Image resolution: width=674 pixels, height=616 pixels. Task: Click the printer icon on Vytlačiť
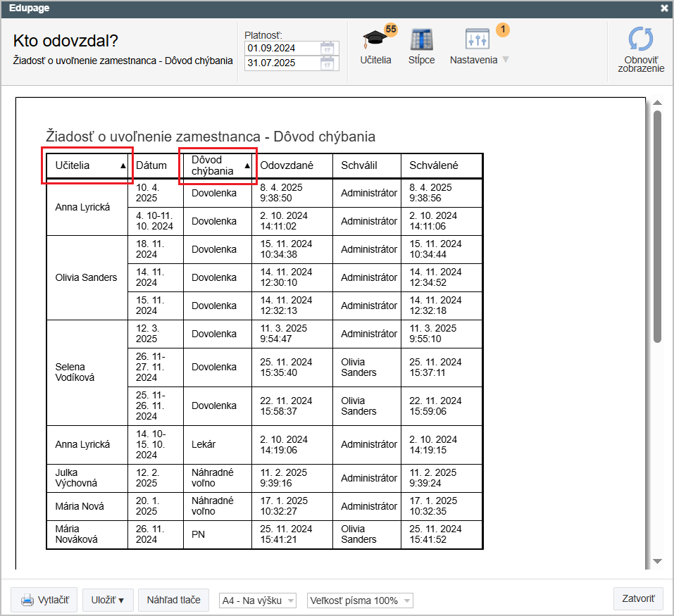pyautogui.click(x=27, y=601)
